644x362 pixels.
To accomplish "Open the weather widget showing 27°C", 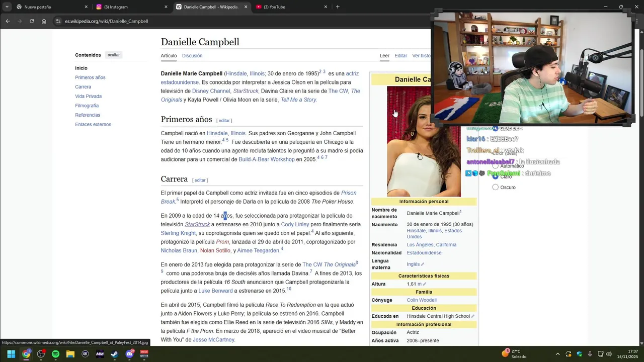I will pos(514,354).
